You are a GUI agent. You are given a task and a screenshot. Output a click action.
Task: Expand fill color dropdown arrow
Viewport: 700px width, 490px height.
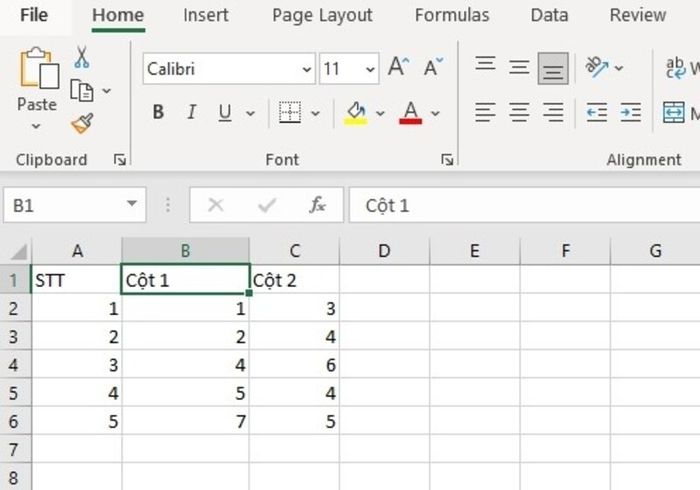pyautogui.click(x=380, y=113)
